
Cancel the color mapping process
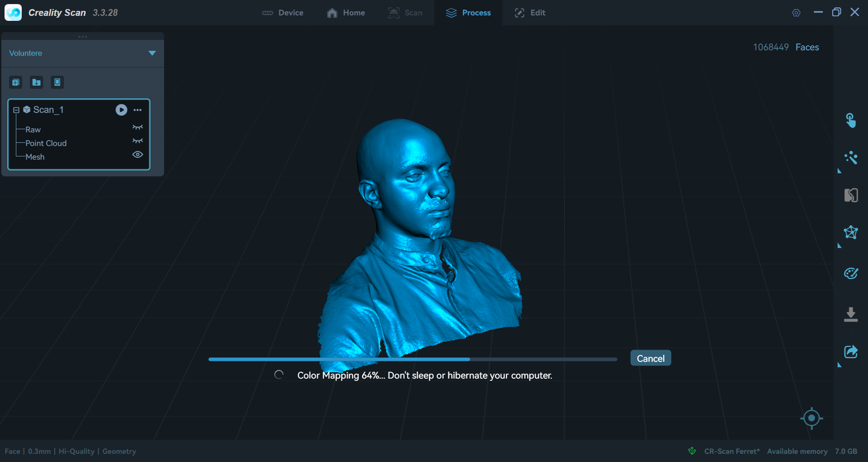pyautogui.click(x=650, y=358)
